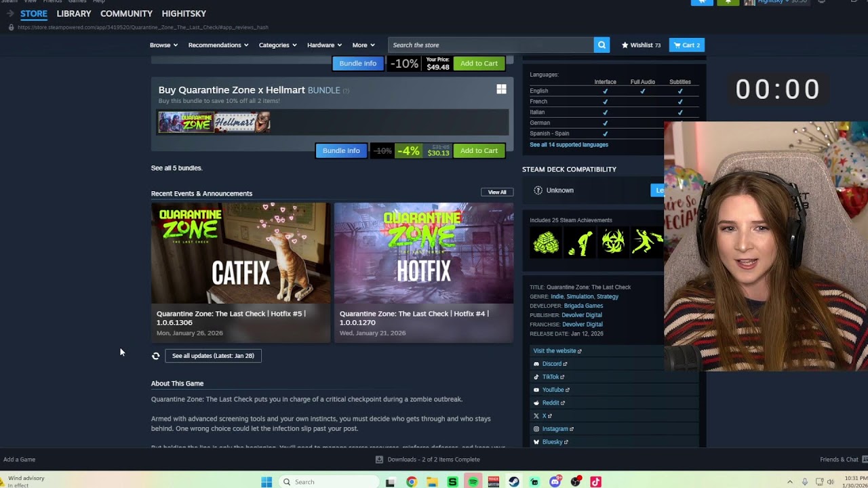Click the Brigada Games developer link

pos(583,306)
